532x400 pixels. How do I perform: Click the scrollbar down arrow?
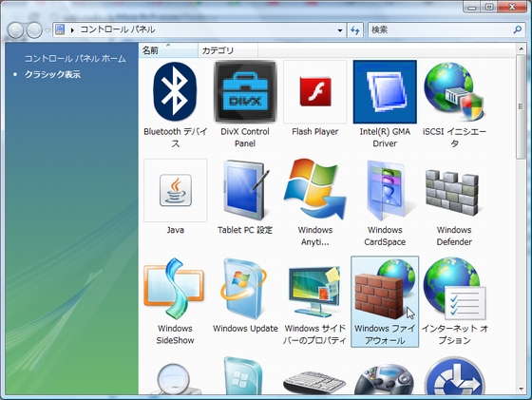(x=521, y=389)
